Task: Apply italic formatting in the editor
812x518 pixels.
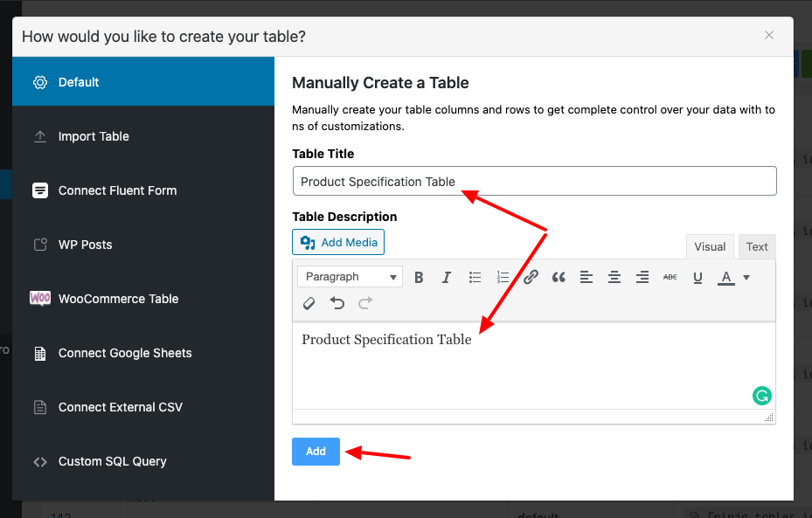Action: coord(447,277)
